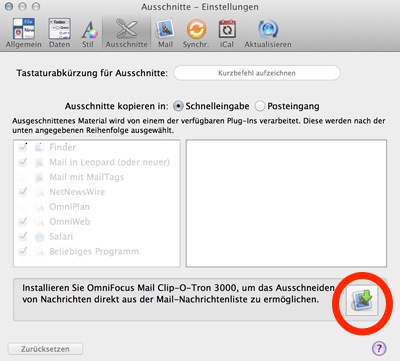This screenshot has width=403, height=361.
Task: Install Mail Clip-O-Tron 3000 button
Action: pyautogui.click(x=362, y=301)
